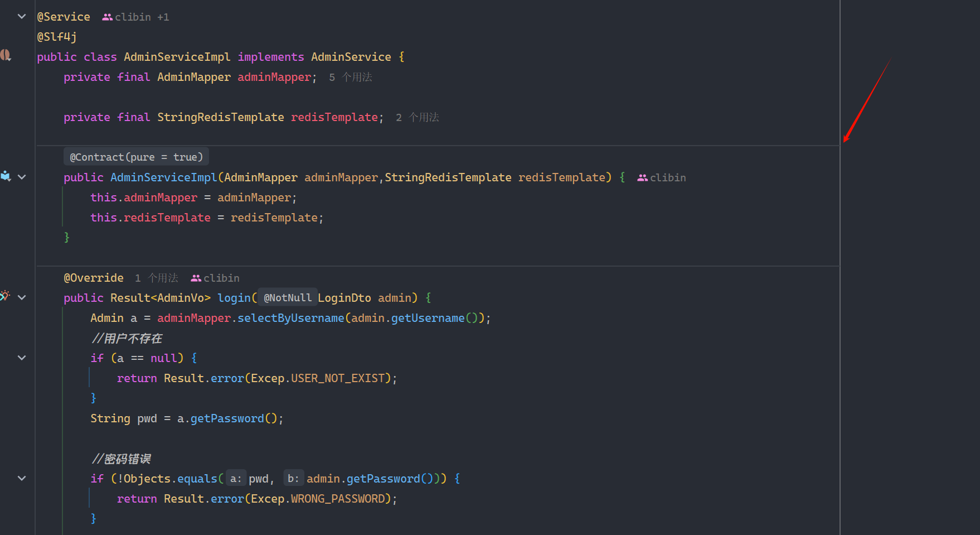Viewport: 980px width, 535px height.
Task: Click the @Contract(pure = true) inlay hint
Action: 136,157
